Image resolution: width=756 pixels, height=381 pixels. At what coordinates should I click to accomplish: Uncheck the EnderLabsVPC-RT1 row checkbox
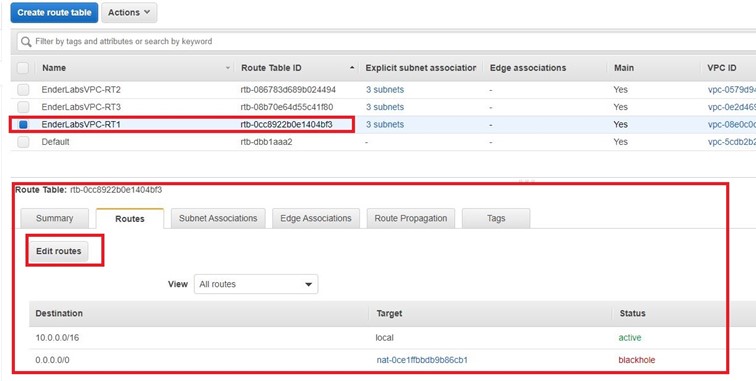[23, 124]
